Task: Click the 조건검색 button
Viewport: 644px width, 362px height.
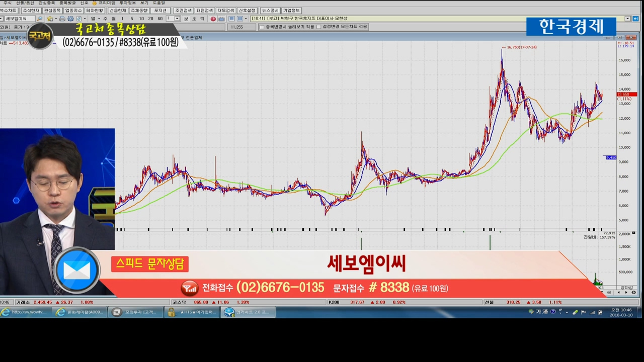Action: click(183, 11)
